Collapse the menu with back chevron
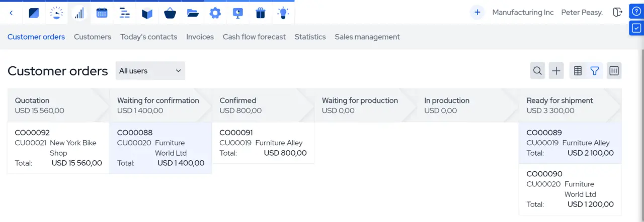This screenshot has height=222, width=644. pos(11,13)
